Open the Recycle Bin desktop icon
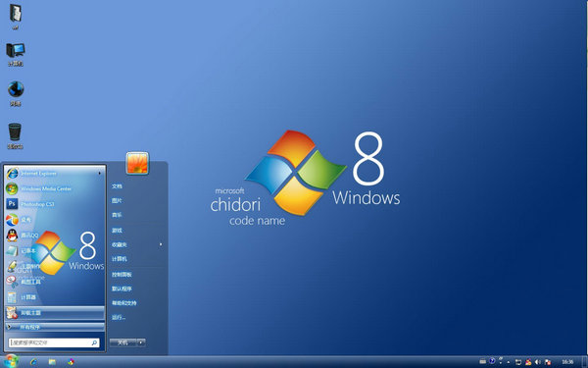588x368 pixels. coord(15,136)
